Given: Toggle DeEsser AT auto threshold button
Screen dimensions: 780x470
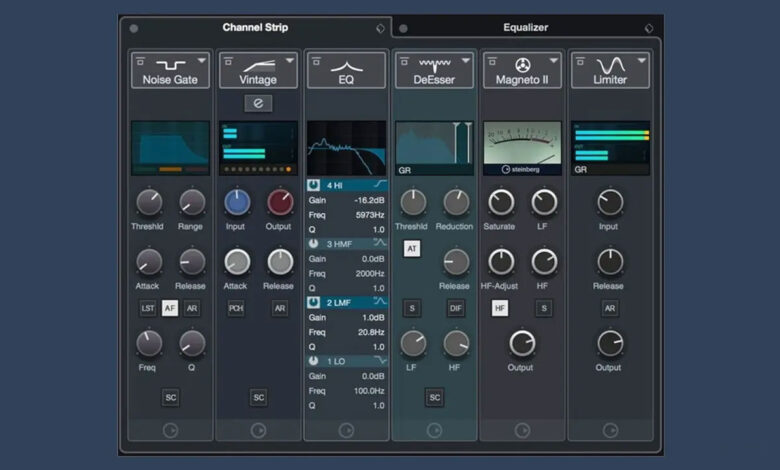Looking at the screenshot, I should click(412, 249).
